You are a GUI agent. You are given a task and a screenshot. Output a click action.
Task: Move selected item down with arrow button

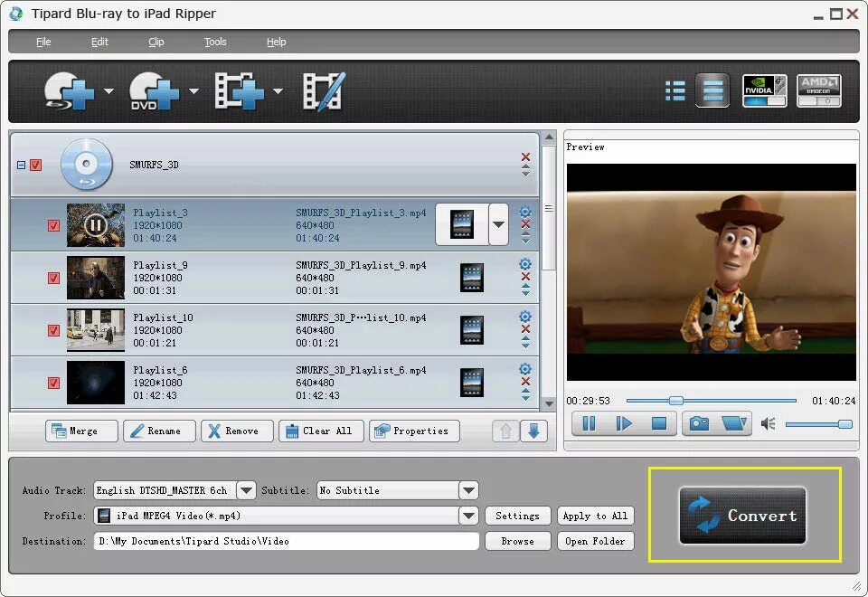[x=533, y=431]
